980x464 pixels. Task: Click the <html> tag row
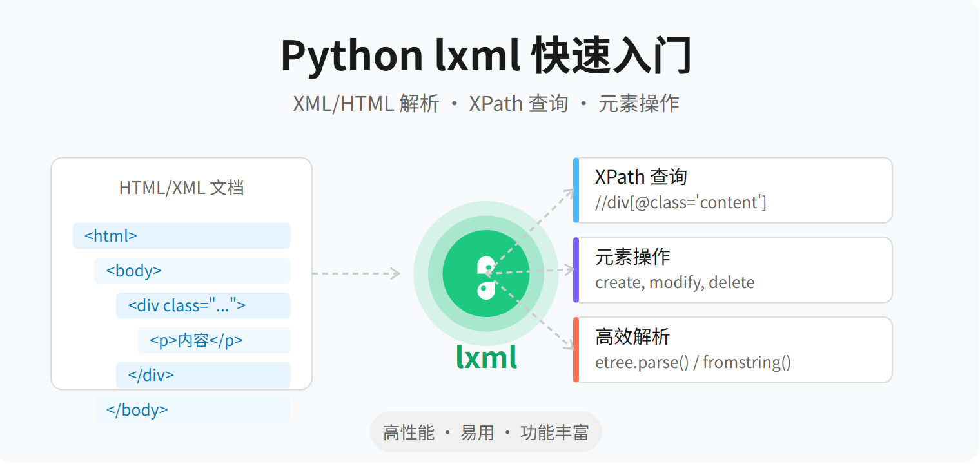point(181,236)
